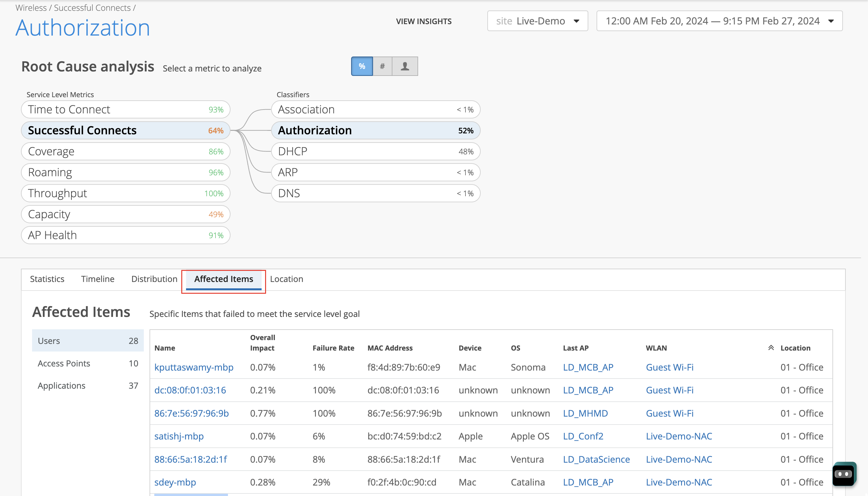Click the VIEW INSIGHTS button
Image resolution: width=868 pixels, height=496 pixels.
(424, 22)
